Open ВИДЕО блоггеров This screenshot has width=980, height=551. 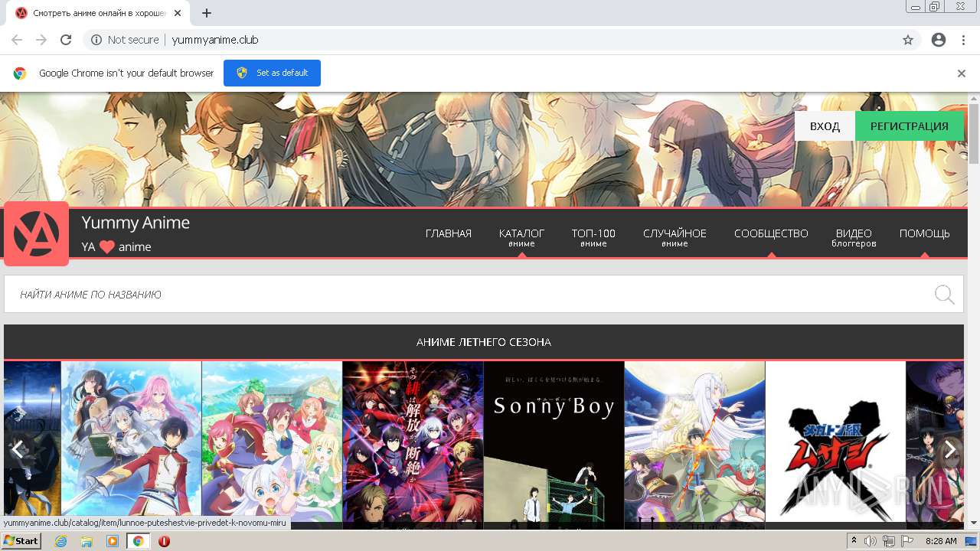(x=854, y=238)
